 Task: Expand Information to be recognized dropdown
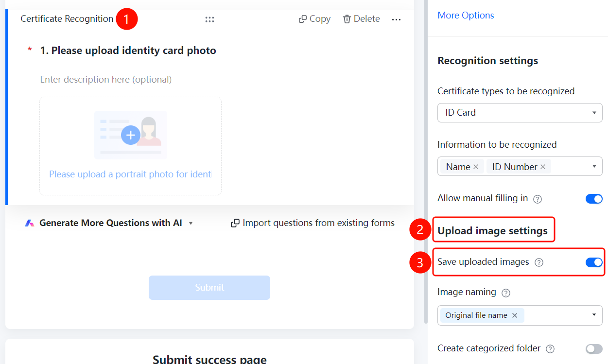[520, 166]
